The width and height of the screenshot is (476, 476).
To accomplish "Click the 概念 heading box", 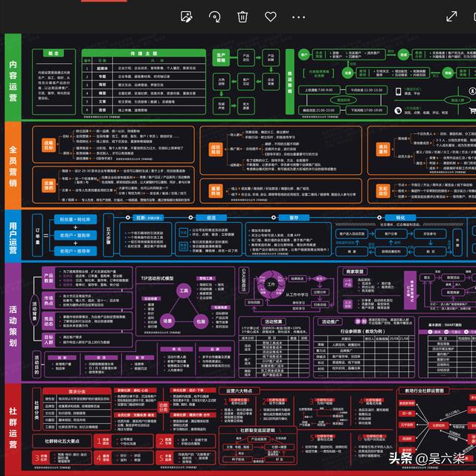I will (54, 54).
